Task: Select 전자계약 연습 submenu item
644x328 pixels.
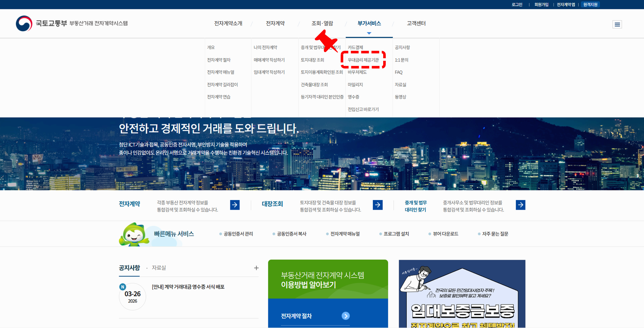Action: (x=219, y=97)
